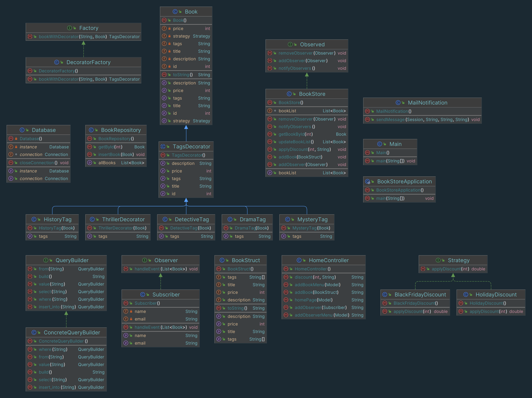532x398 pixels.
Task: Click the interface icon beside QueryBuilder header
Action: coord(46,260)
